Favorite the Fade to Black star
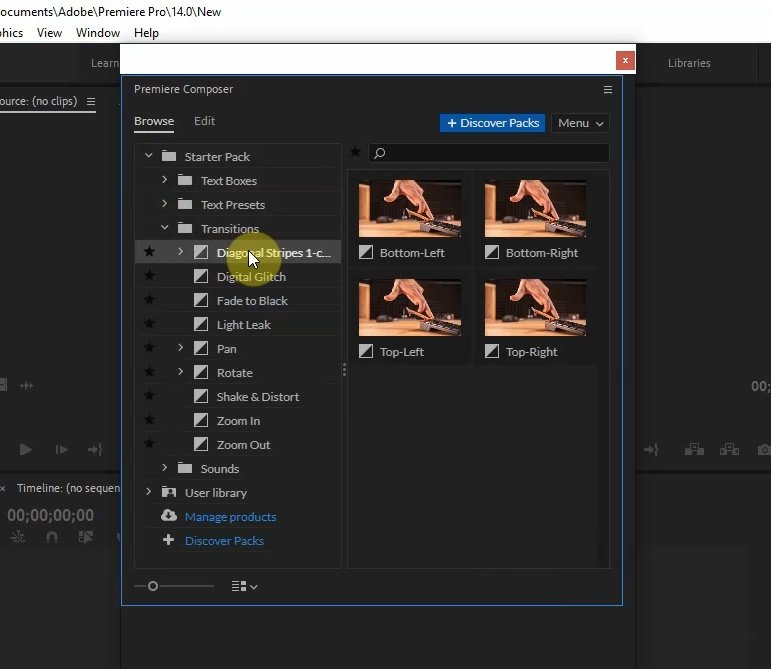The height and width of the screenshot is (669, 771). coord(149,299)
